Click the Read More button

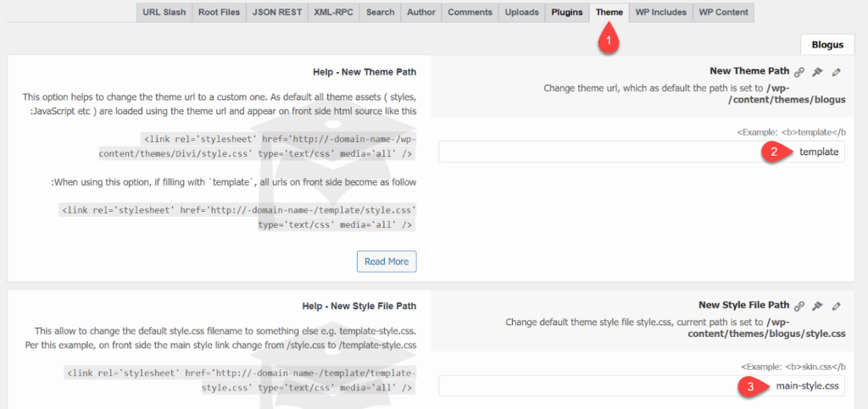click(387, 262)
